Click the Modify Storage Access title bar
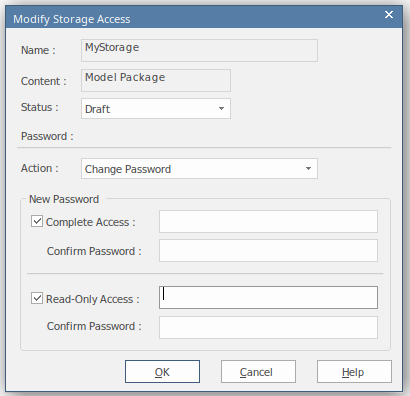The image size is (410, 396). pyautogui.click(x=193, y=19)
